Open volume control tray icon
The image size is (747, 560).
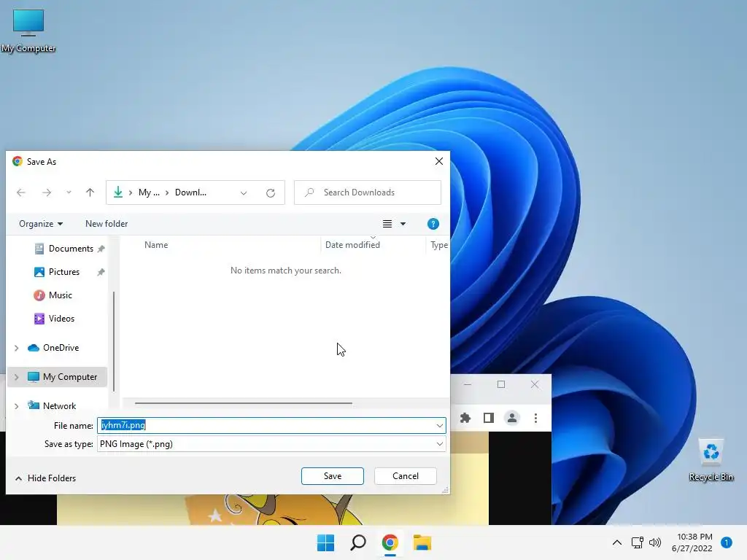656,542
